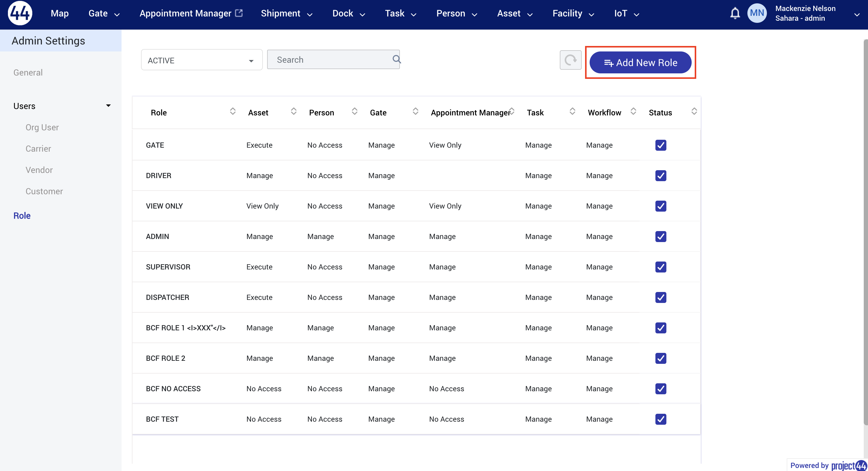
Task: Click the BCF NO ACCESS role name
Action: click(173, 388)
